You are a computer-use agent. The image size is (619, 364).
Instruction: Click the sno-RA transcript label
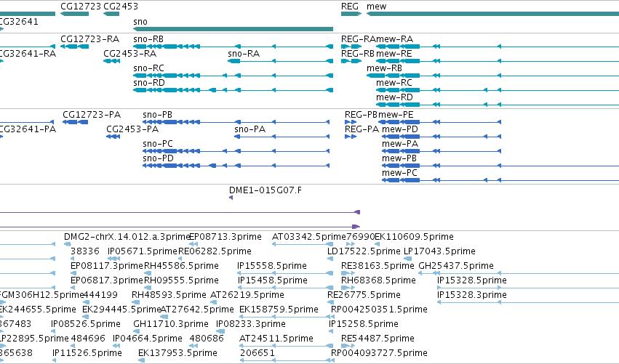tap(244, 54)
